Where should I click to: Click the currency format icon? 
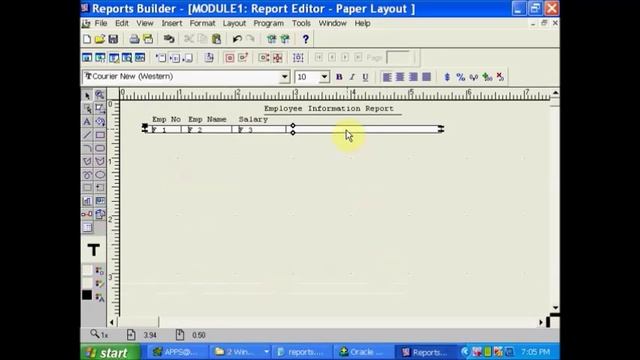click(x=447, y=77)
